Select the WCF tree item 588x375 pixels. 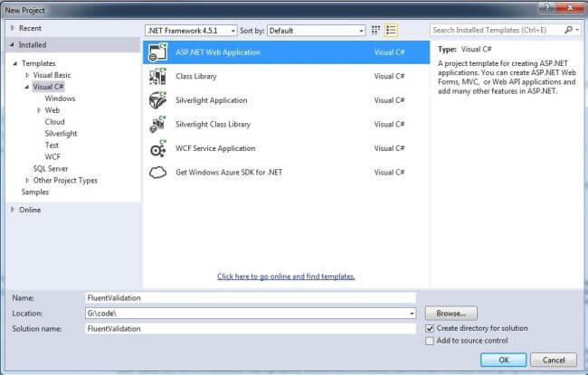point(52,156)
